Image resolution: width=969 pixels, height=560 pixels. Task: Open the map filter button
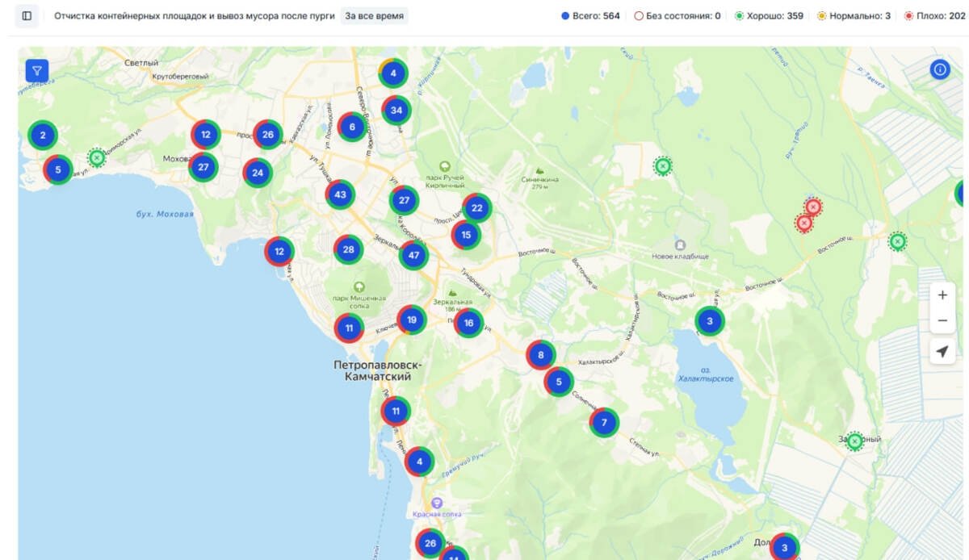pyautogui.click(x=37, y=71)
